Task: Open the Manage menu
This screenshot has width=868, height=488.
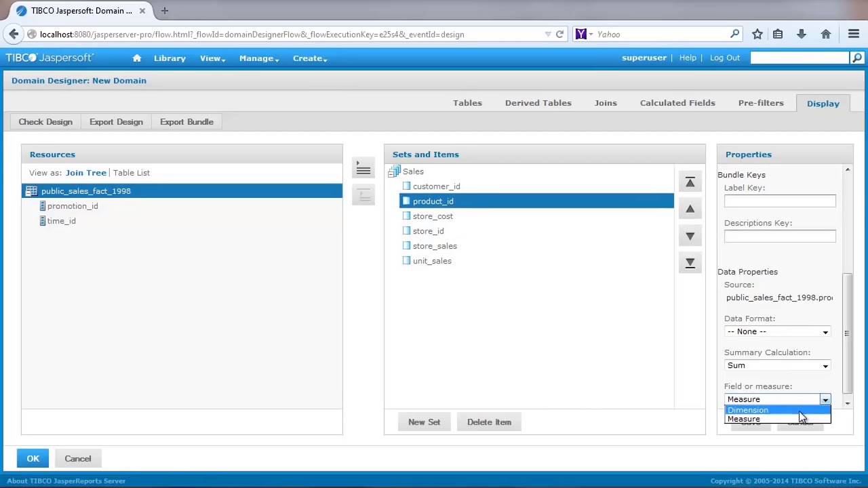Action: pos(258,58)
